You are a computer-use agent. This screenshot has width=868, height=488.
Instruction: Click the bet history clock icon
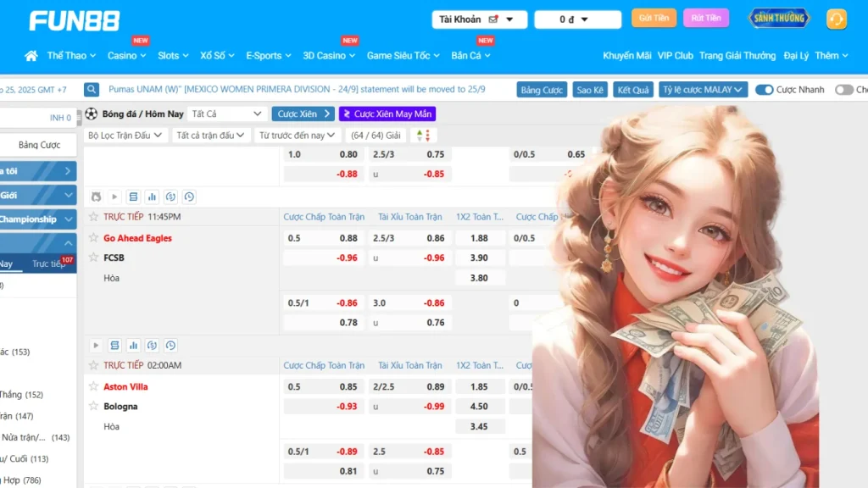tap(190, 197)
